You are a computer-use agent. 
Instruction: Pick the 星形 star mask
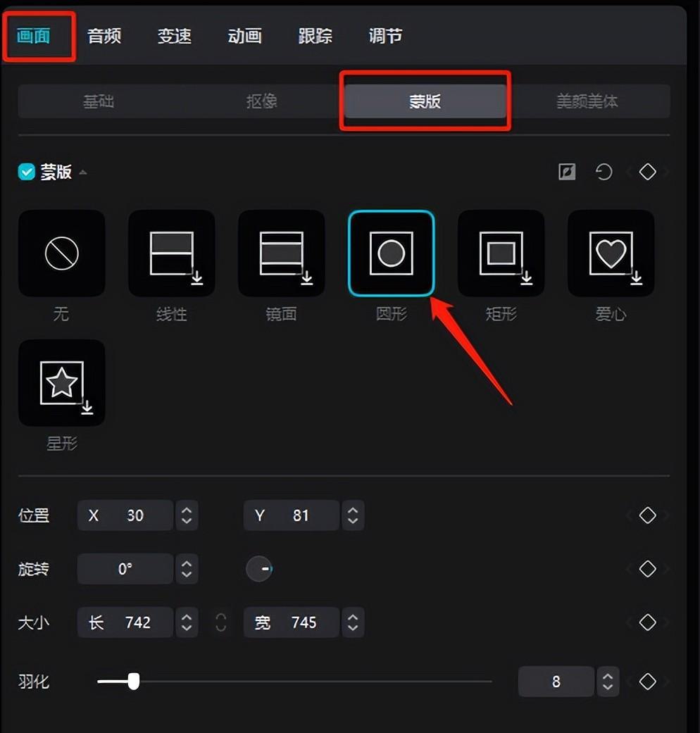[x=62, y=383]
